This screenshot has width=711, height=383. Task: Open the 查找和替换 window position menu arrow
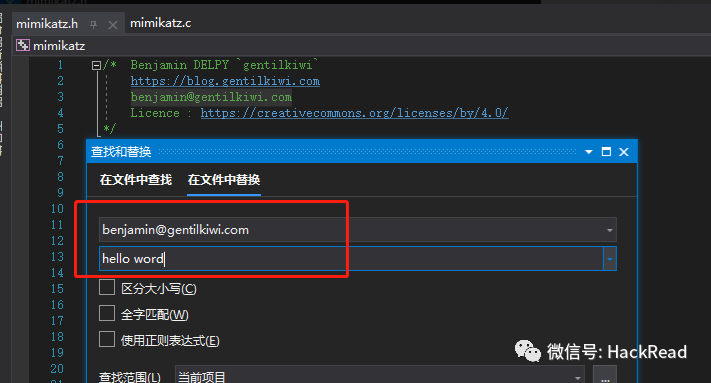(x=589, y=152)
